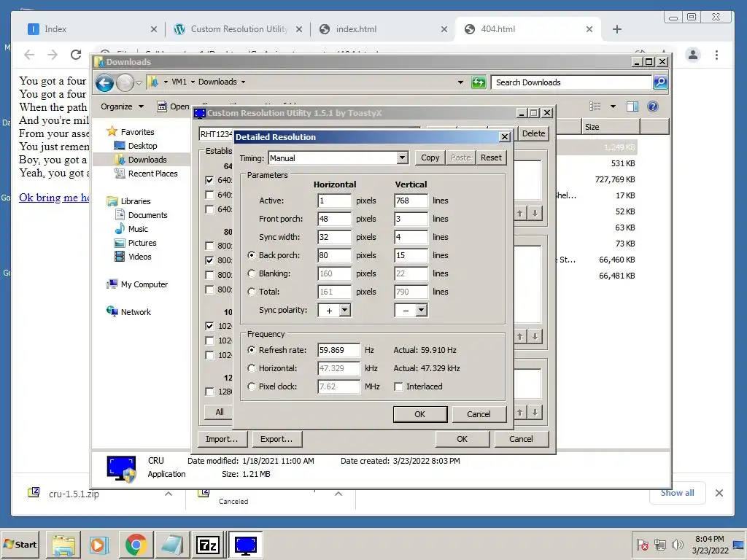This screenshot has height=560, width=747.
Task: Expand the view options dropdown arrow
Action: coord(613,106)
